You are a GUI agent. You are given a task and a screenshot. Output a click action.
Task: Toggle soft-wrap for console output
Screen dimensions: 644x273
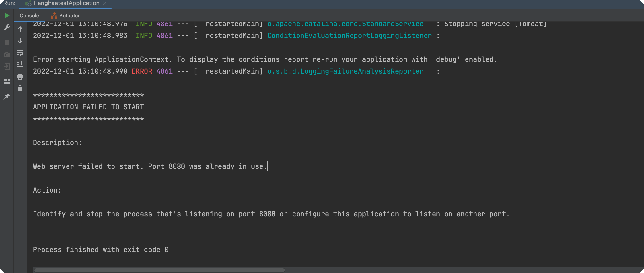point(20,53)
